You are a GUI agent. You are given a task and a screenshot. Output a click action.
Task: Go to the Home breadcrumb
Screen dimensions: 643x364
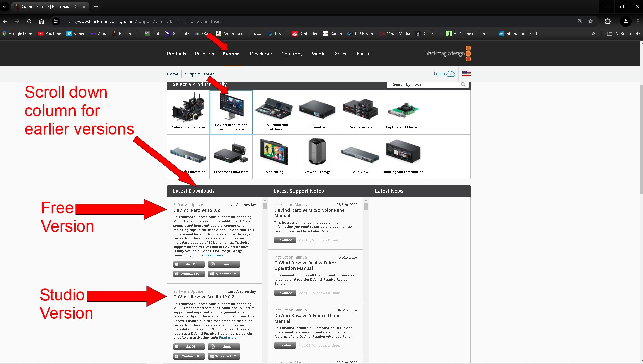(x=172, y=74)
